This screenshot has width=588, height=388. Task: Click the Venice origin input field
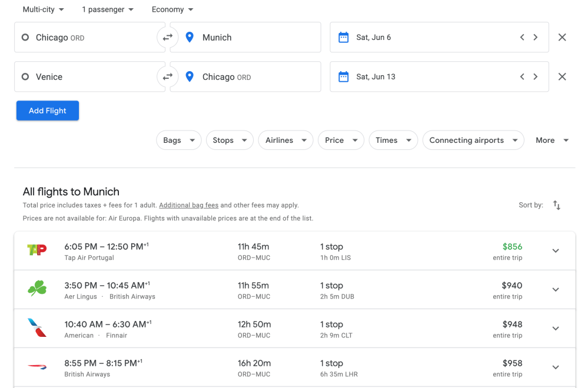(x=88, y=77)
